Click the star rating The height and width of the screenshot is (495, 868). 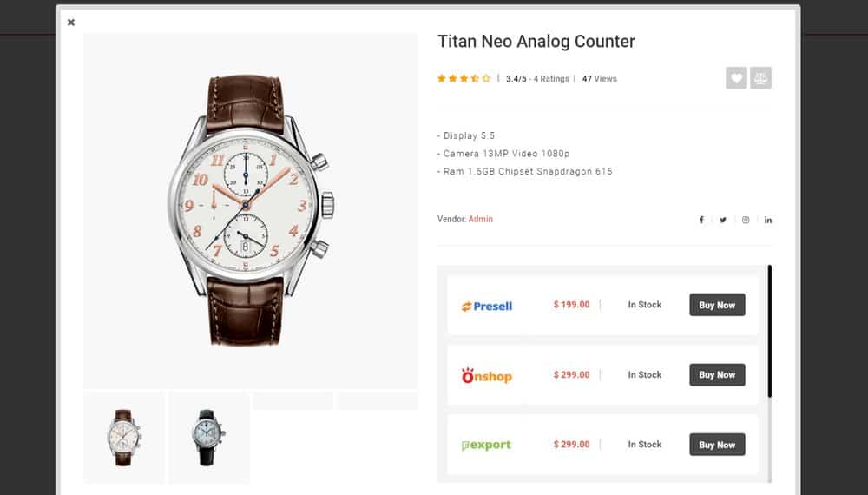point(464,79)
